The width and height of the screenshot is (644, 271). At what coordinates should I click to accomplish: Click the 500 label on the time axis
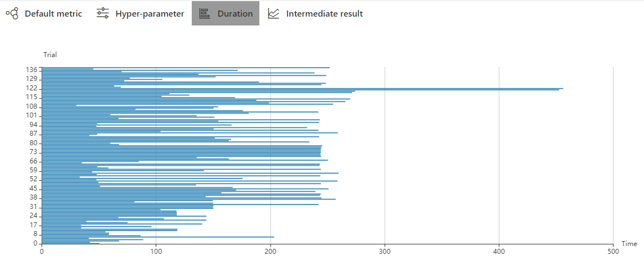coord(613,252)
